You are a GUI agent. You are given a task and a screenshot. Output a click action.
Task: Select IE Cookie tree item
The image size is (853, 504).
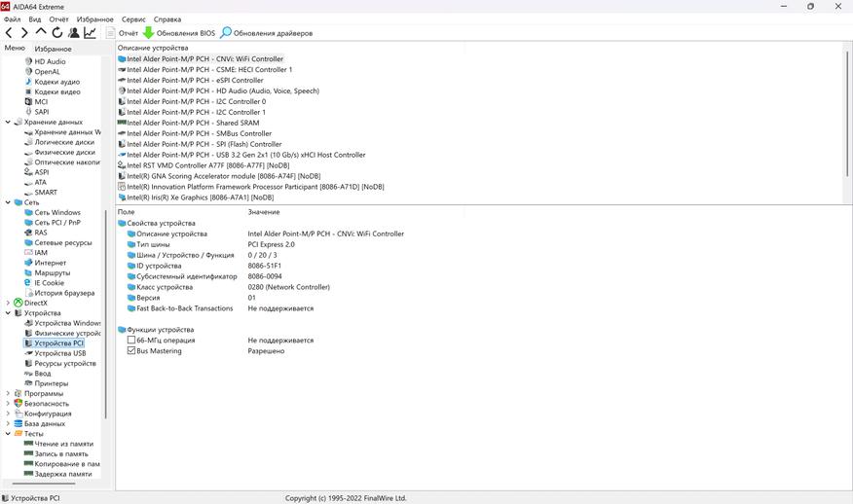tap(49, 283)
